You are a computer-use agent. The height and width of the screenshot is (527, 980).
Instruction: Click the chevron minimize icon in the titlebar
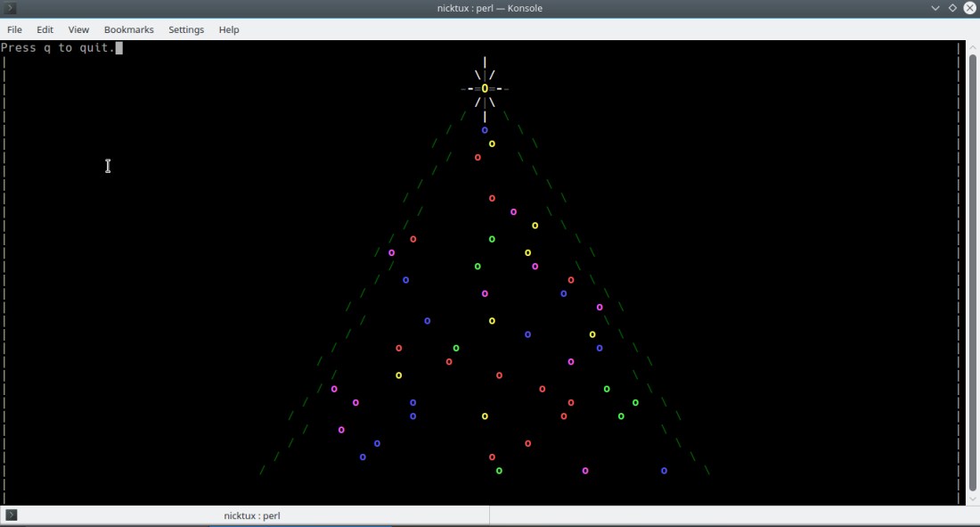[934, 8]
